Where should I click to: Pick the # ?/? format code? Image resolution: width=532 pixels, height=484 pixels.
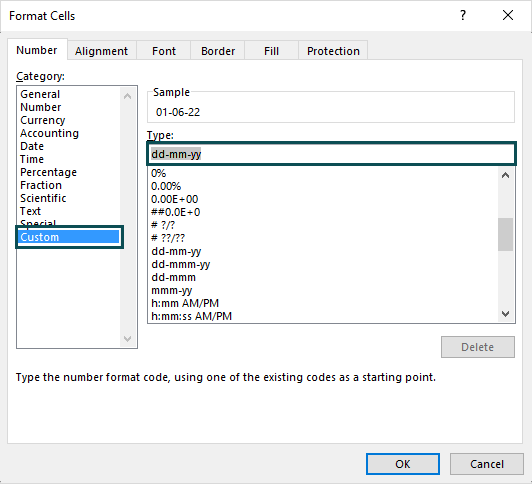[324, 225]
